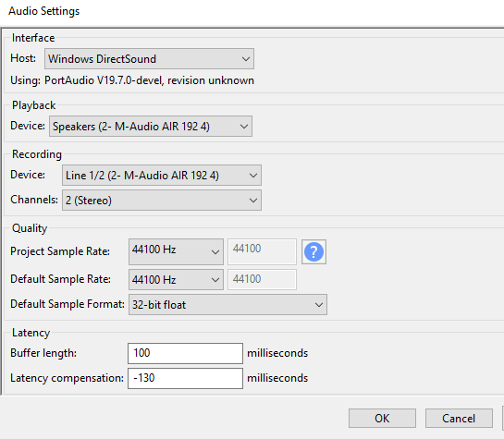Image resolution: width=504 pixels, height=439 pixels.
Task: Confirm settings with the OK button
Action: click(382, 419)
